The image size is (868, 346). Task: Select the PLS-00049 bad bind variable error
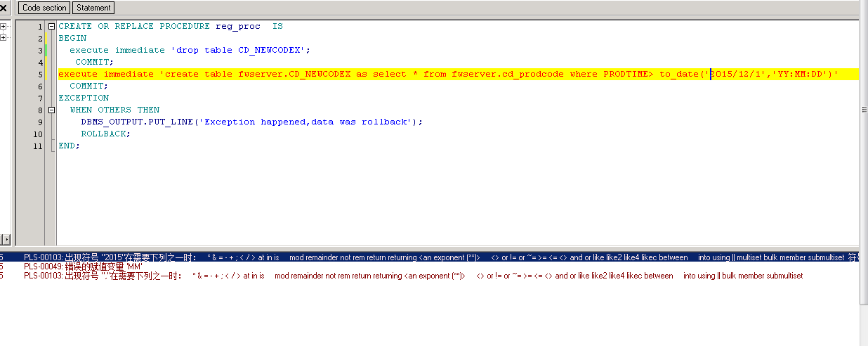point(429,267)
